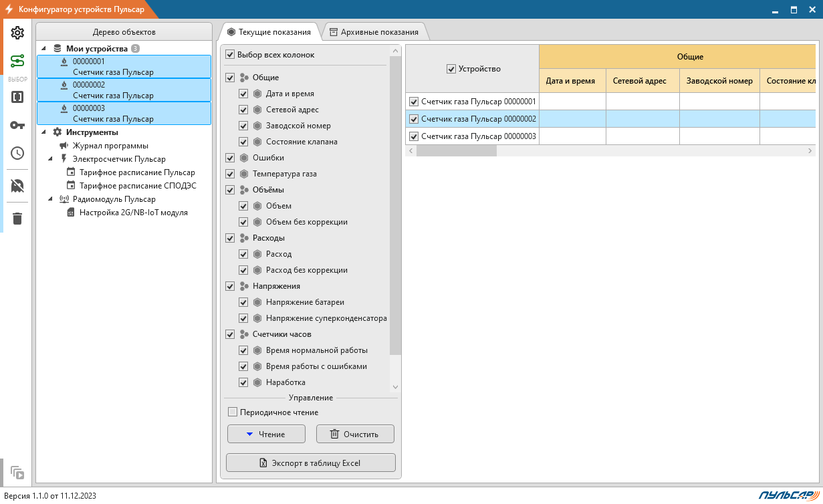Click version text Версия 1.1.0 от 11.12.2023

[50, 495]
